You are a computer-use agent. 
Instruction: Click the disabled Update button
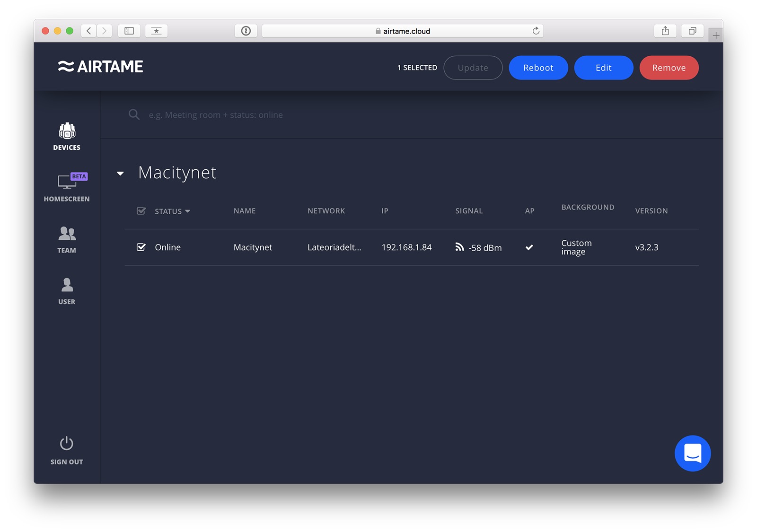pos(473,68)
